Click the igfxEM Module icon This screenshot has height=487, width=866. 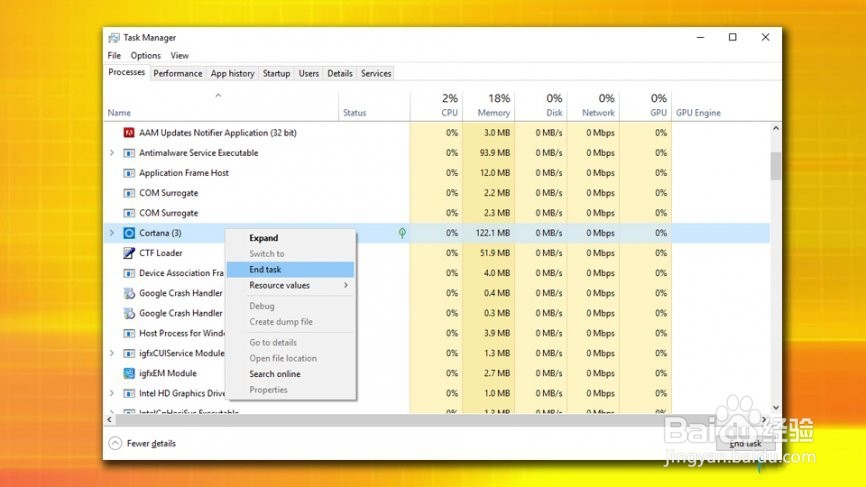(129, 373)
